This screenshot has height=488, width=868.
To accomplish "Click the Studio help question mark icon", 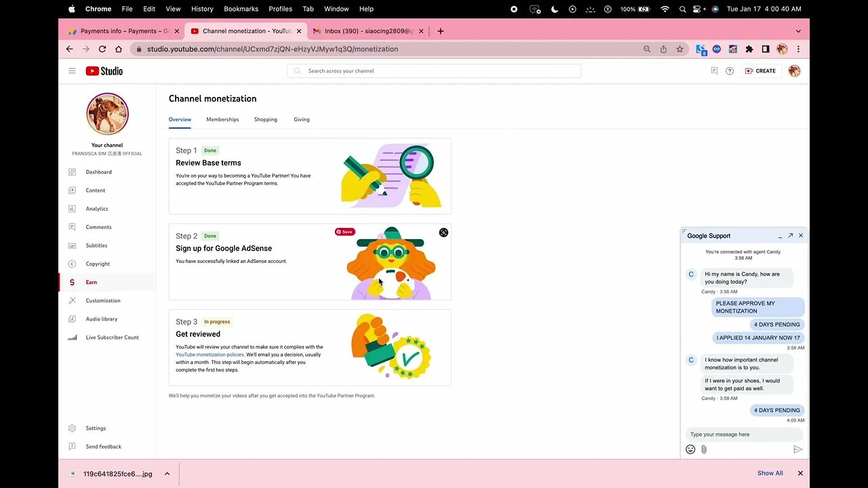I will [x=730, y=70].
